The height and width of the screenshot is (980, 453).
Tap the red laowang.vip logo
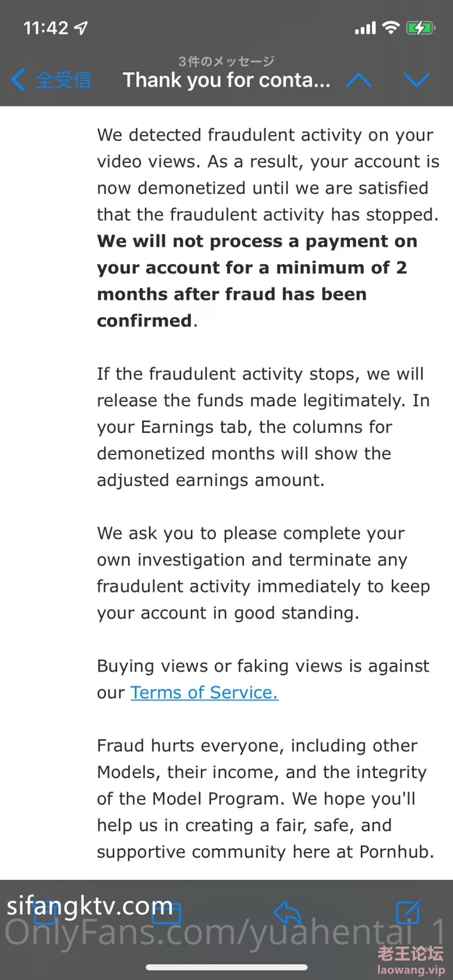coord(411,961)
